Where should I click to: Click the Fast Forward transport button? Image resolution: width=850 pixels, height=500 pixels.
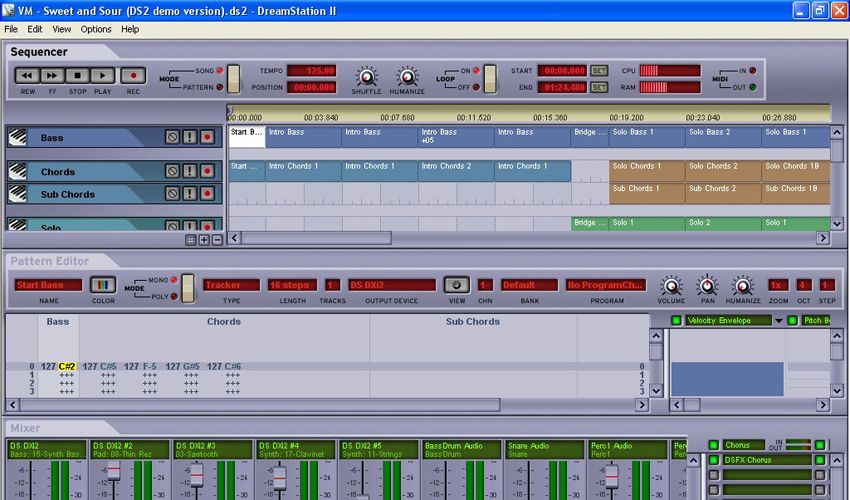tap(52, 75)
